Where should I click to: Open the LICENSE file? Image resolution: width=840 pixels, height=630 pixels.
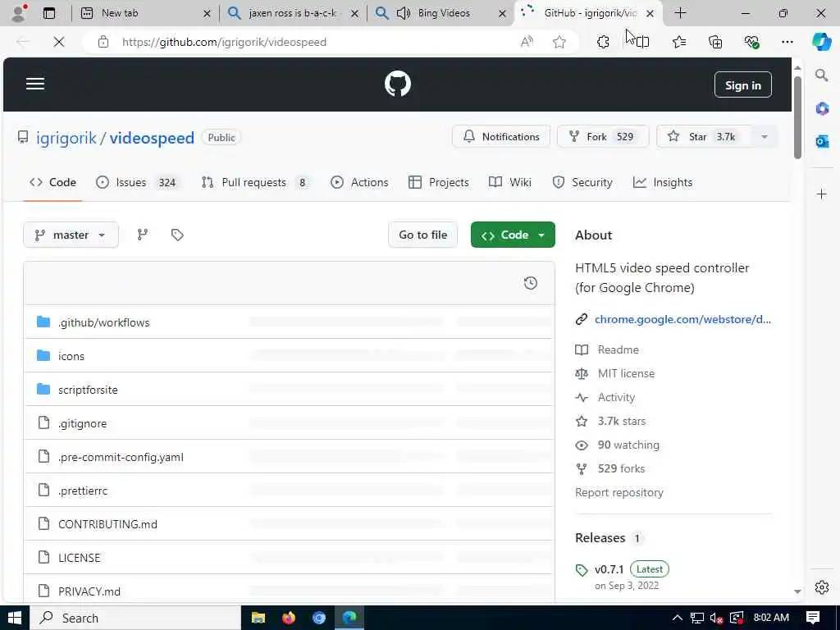click(80, 558)
